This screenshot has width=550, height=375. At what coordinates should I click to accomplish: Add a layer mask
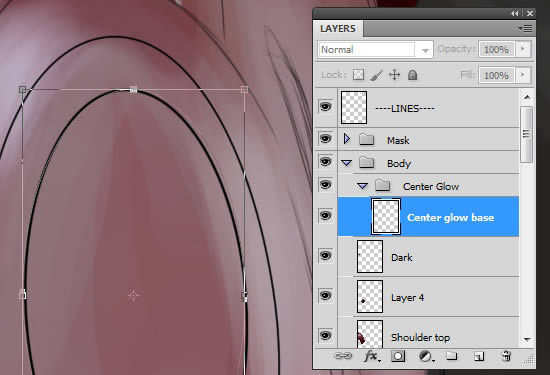click(x=398, y=356)
